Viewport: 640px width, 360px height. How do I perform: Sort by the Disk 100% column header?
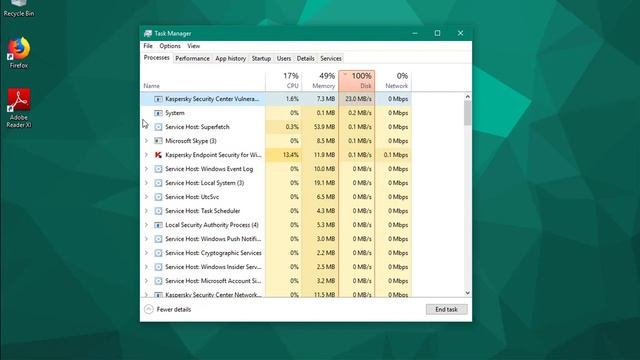coord(357,80)
